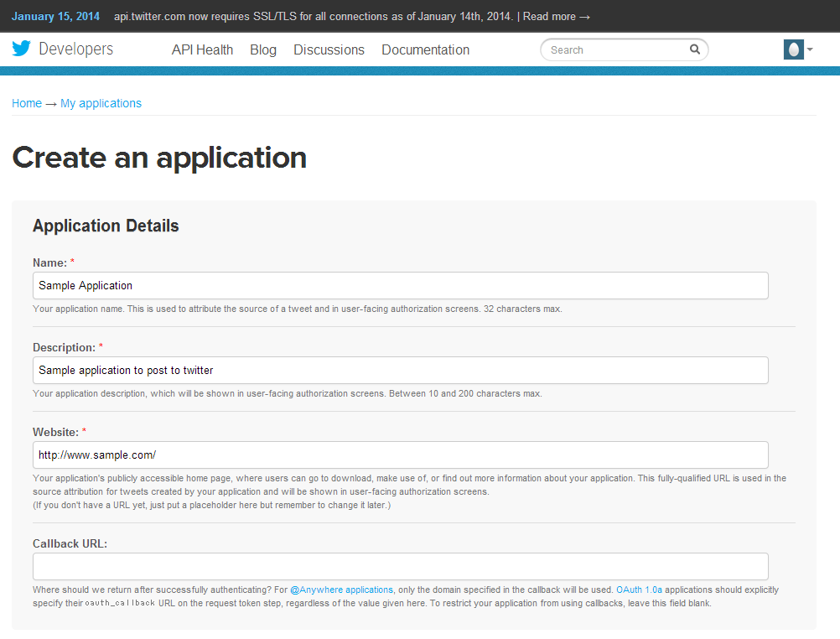
Task: Click in the Description field
Action: coord(400,370)
